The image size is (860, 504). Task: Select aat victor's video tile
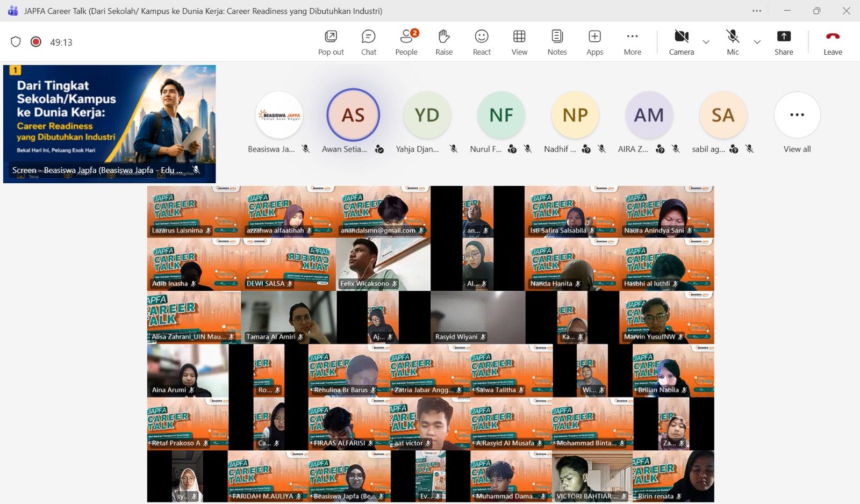point(430,424)
